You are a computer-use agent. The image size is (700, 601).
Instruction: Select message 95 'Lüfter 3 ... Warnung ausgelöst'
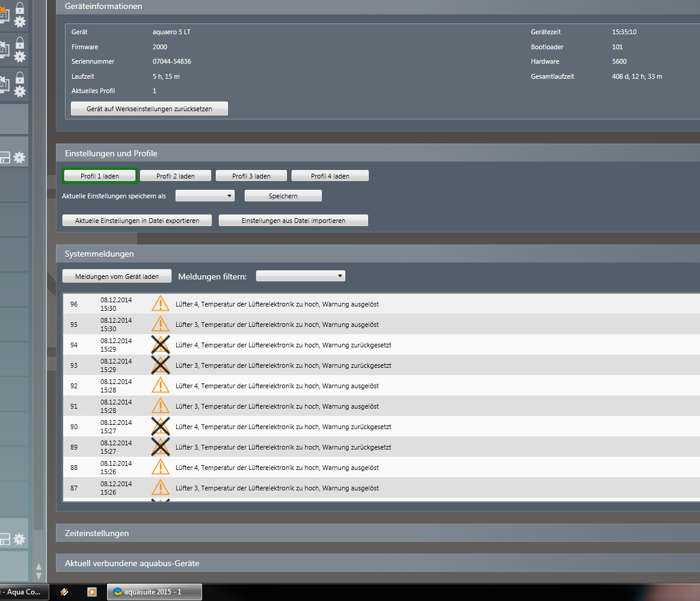click(277, 325)
